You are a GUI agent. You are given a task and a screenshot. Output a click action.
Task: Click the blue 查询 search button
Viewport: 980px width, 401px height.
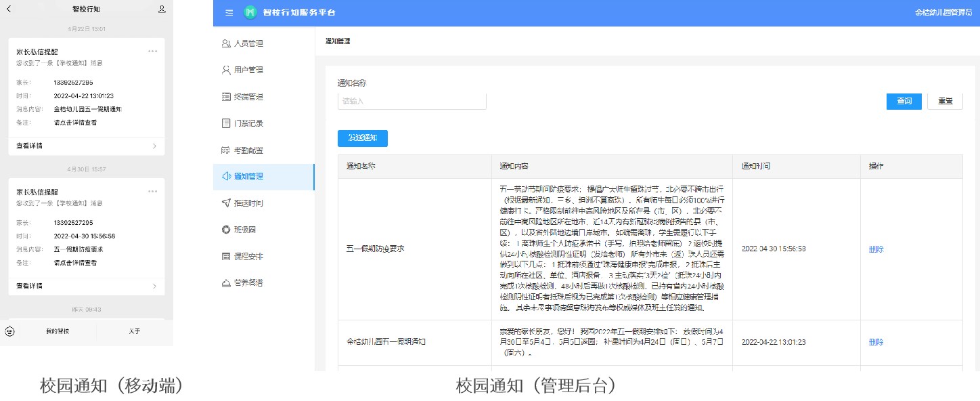click(904, 101)
